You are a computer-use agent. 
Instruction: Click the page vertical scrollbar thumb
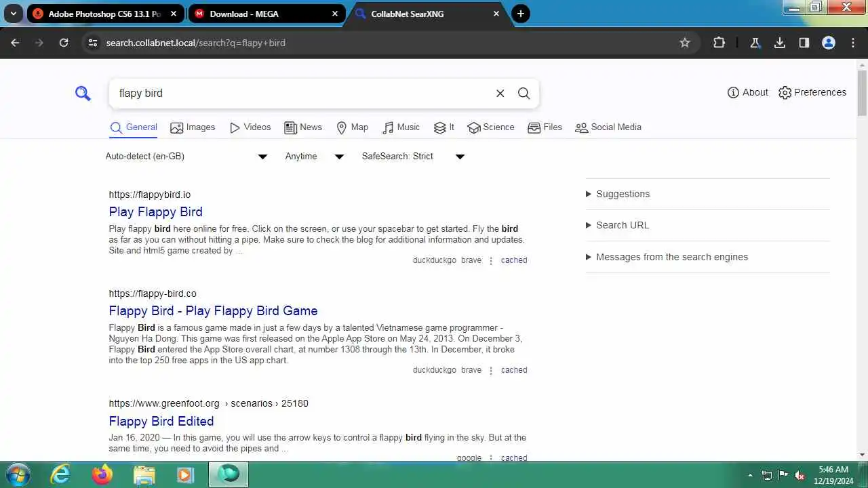click(862, 94)
